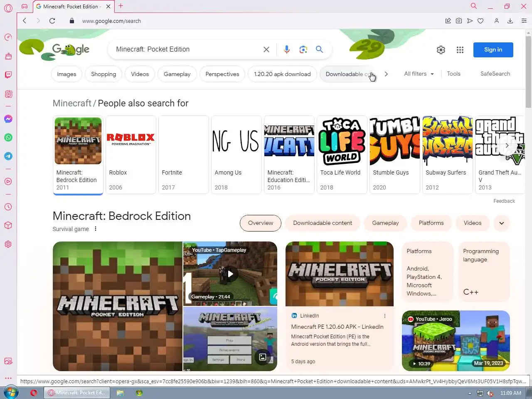532x399 pixels.
Task: Open SafeSearch settings
Action: (x=495, y=74)
